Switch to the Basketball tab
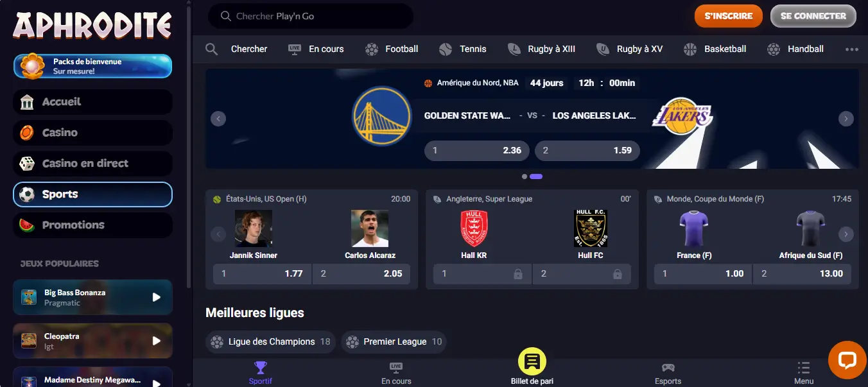Image resolution: width=868 pixels, height=387 pixels. pos(715,49)
